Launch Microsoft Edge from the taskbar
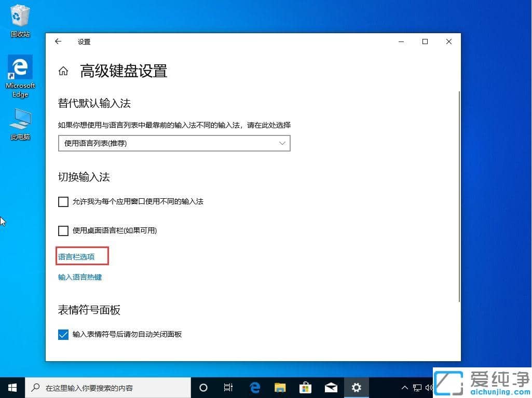This screenshot has height=398, width=532. click(254, 388)
